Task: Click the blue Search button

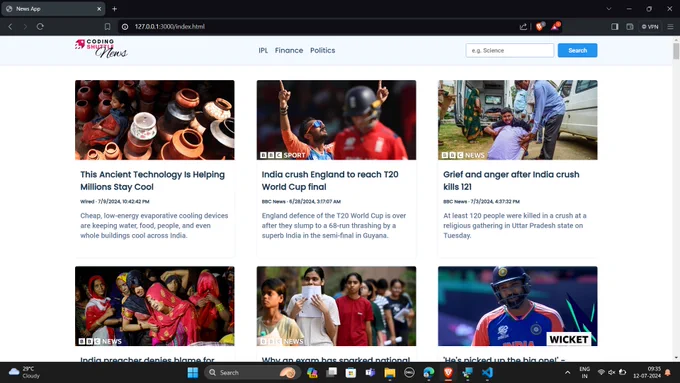Action: (577, 50)
